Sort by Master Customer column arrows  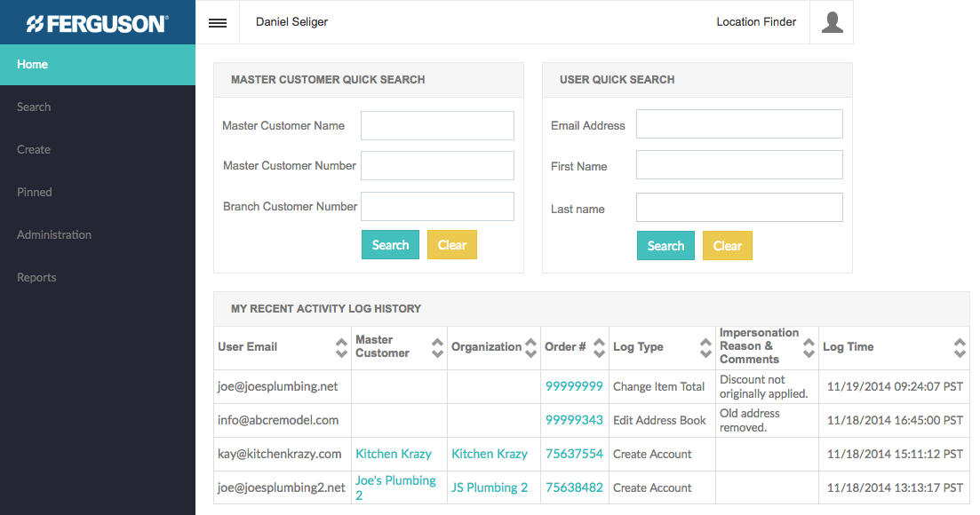point(437,347)
